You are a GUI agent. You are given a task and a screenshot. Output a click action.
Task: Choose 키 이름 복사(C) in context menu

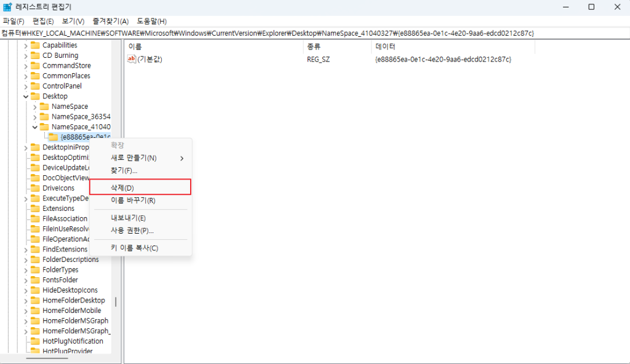[x=140, y=248]
